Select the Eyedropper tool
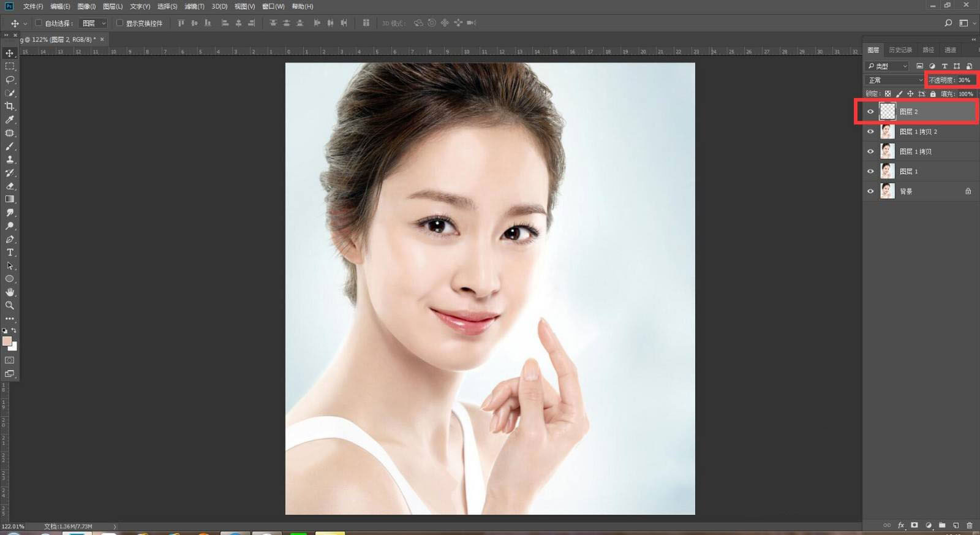The width and height of the screenshot is (980, 535). pyautogui.click(x=10, y=120)
